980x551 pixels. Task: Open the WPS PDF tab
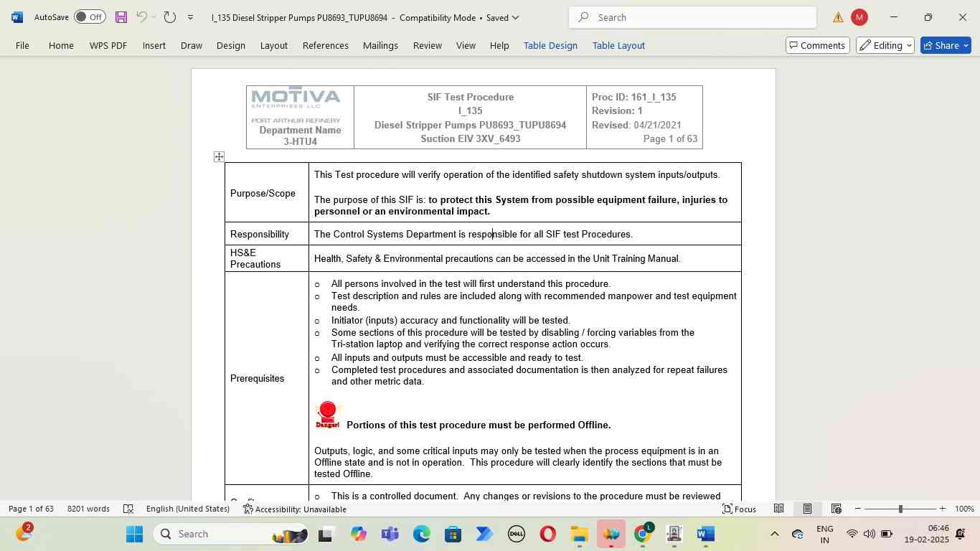tap(108, 45)
